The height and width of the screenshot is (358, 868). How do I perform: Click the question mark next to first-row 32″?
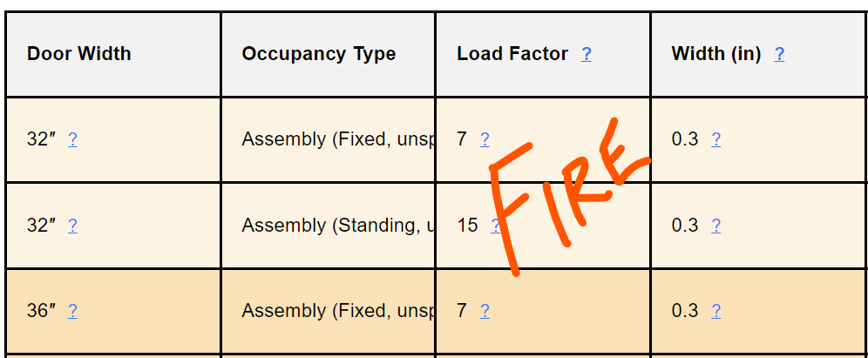pyautogui.click(x=72, y=139)
